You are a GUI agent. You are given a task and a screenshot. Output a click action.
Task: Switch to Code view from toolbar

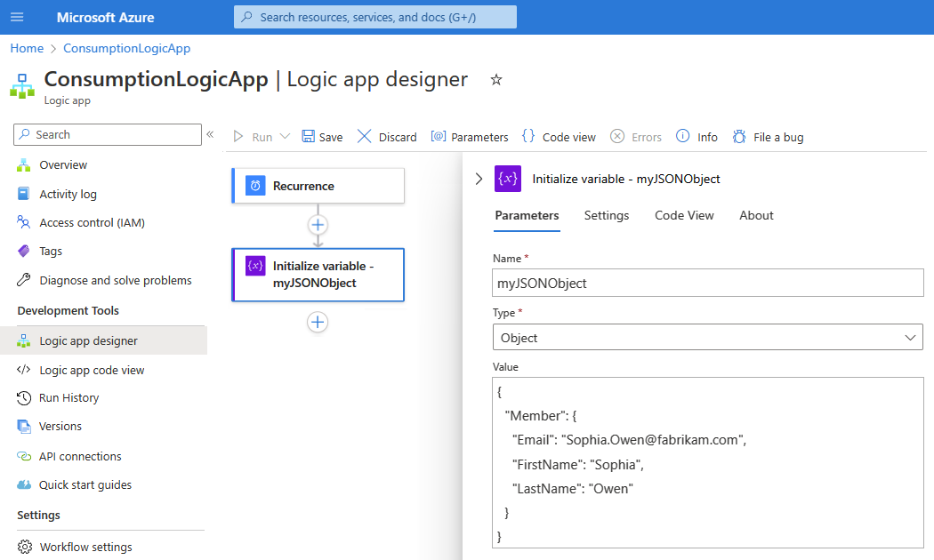(x=559, y=137)
